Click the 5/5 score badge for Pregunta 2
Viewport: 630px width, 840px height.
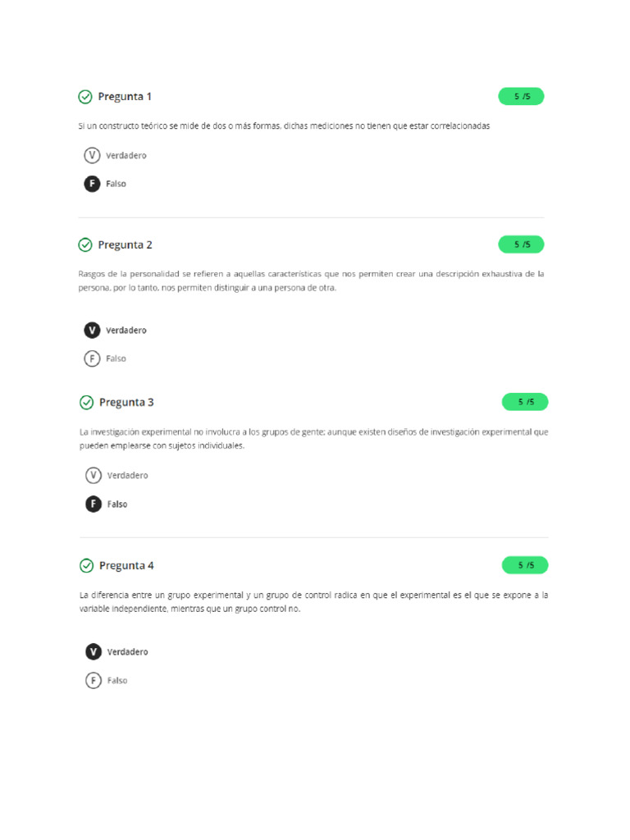tap(521, 244)
